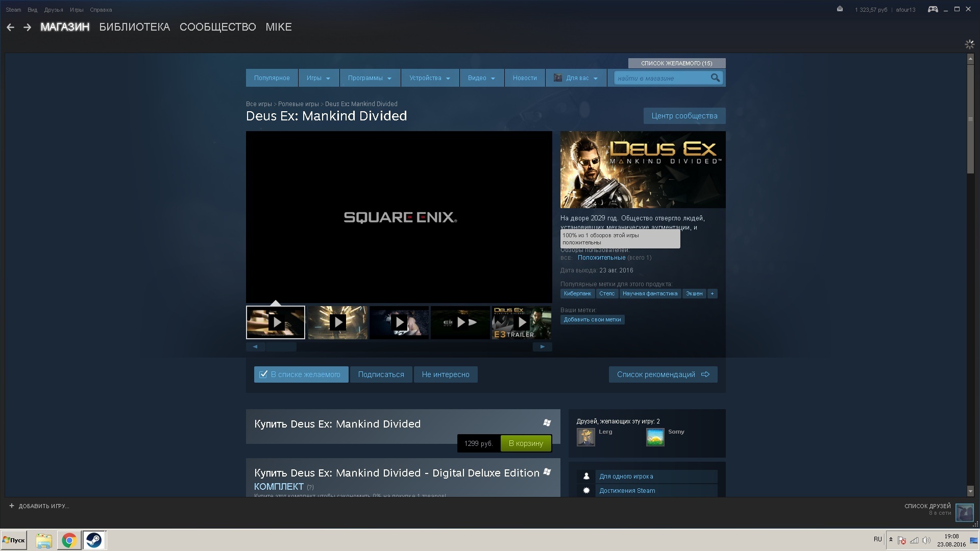Play the second trailer thumbnail
This screenshot has width=980, height=551.
(x=337, y=322)
